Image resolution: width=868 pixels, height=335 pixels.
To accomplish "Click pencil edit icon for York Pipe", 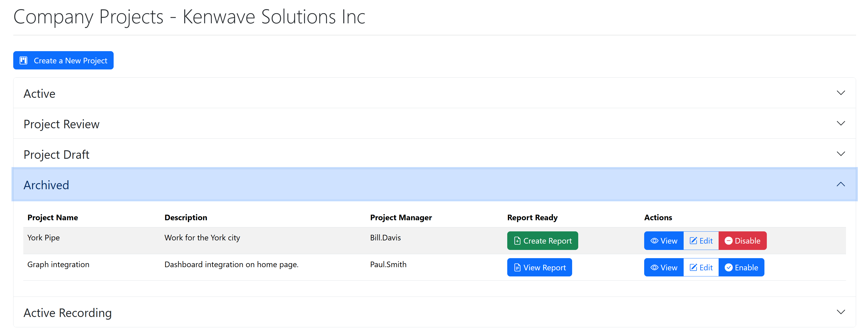I will 693,241.
